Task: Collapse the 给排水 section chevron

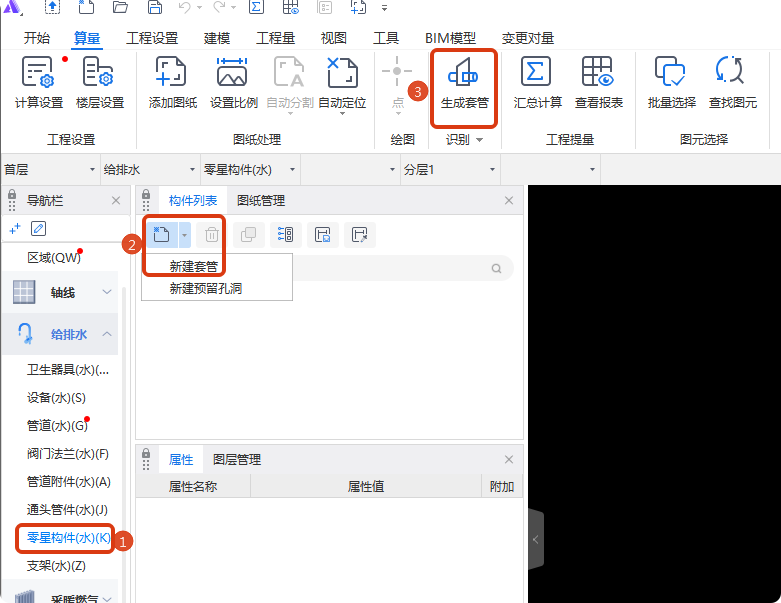Action: 107,334
